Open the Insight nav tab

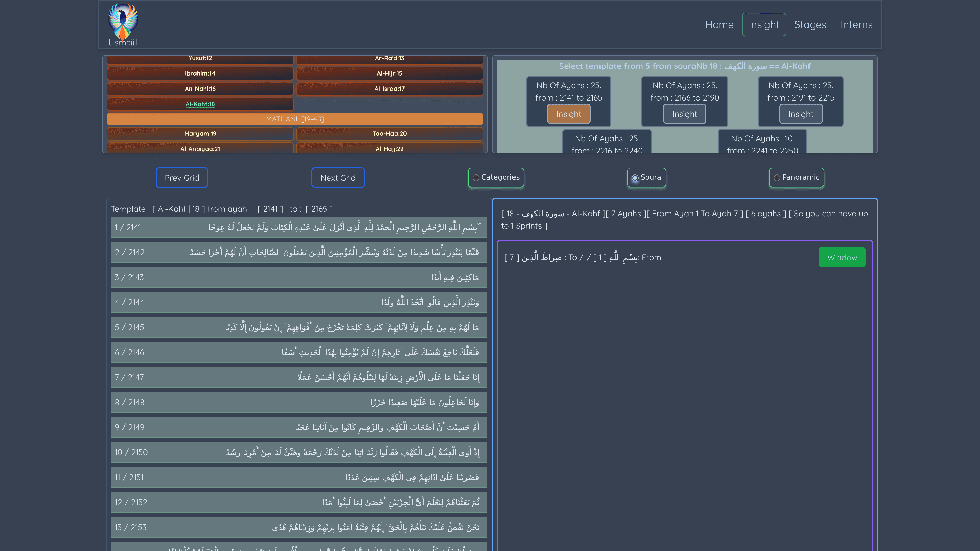[764, 25]
